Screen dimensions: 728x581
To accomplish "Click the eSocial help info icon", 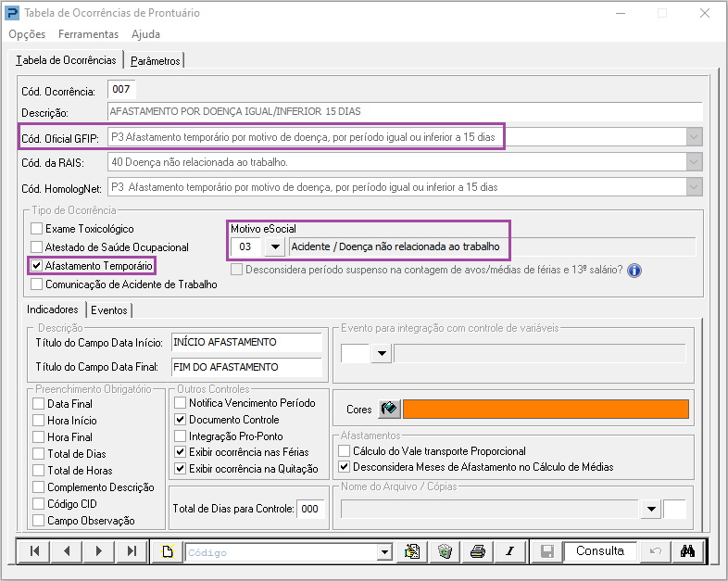I will click(x=634, y=271).
